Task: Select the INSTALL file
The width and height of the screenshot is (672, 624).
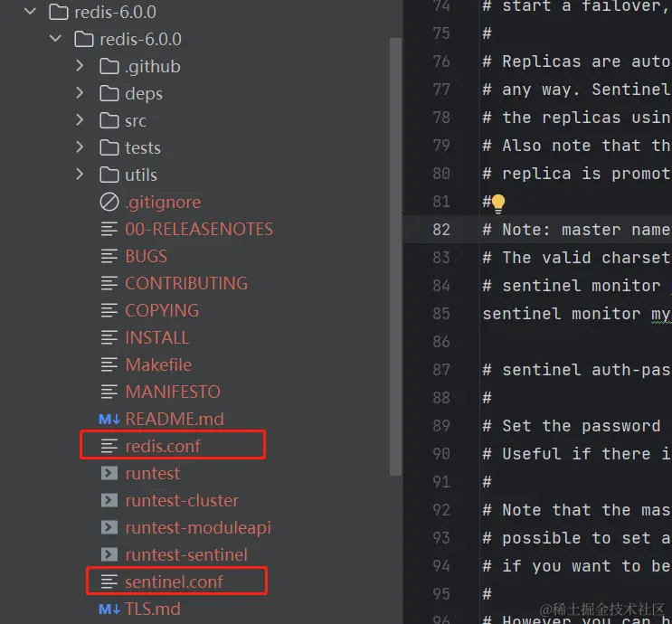Action: tap(156, 337)
